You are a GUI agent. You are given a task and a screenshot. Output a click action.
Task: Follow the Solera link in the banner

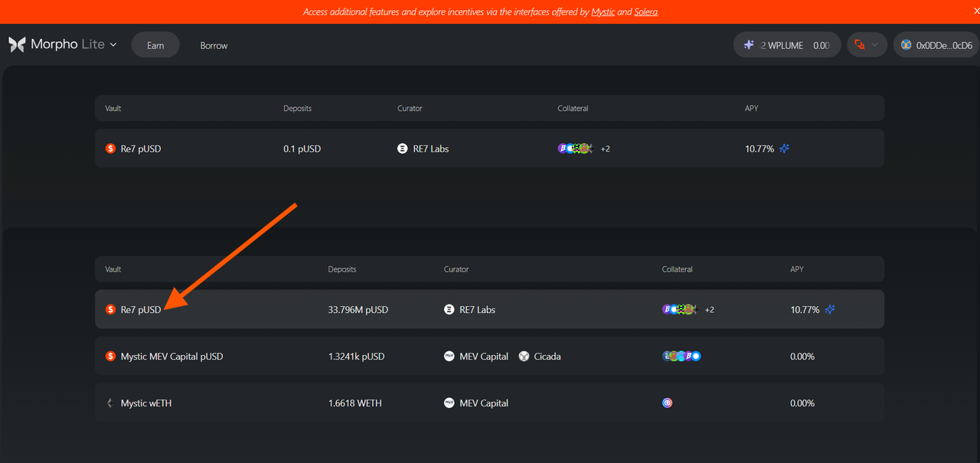(x=645, y=12)
